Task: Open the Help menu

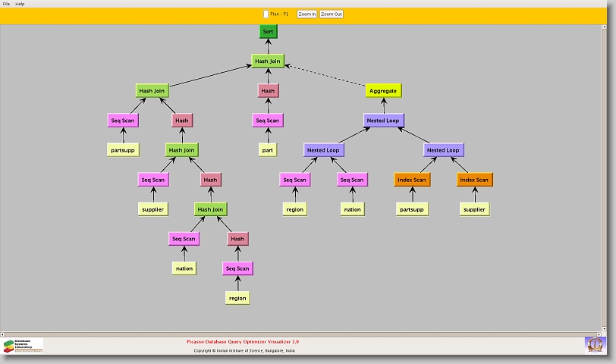Action: click(x=20, y=4)
